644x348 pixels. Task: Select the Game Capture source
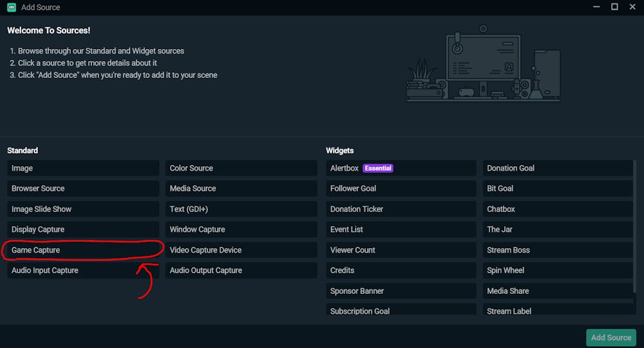tap(83, 250)
